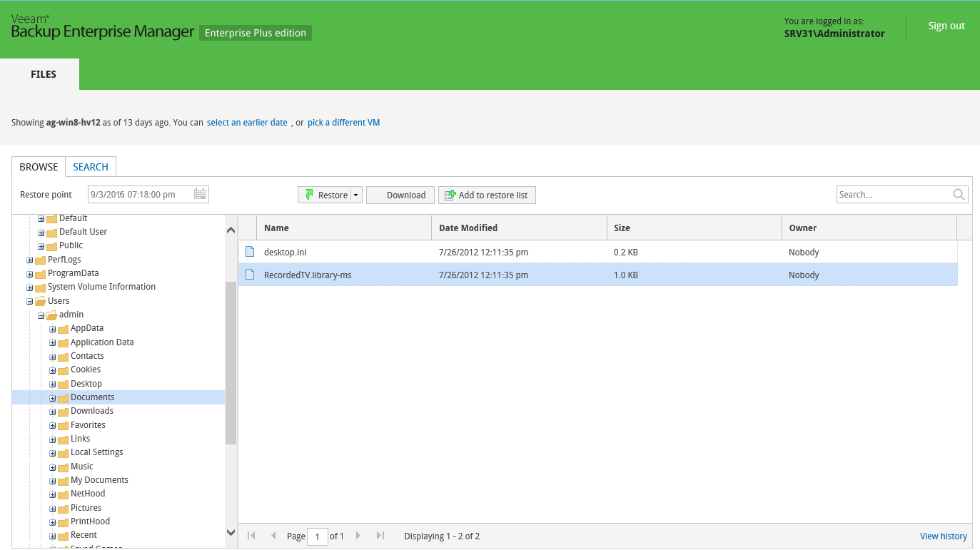Screen dimensions: 980x550
Task: Click the ProgramData folder icon
Action: 40,274
